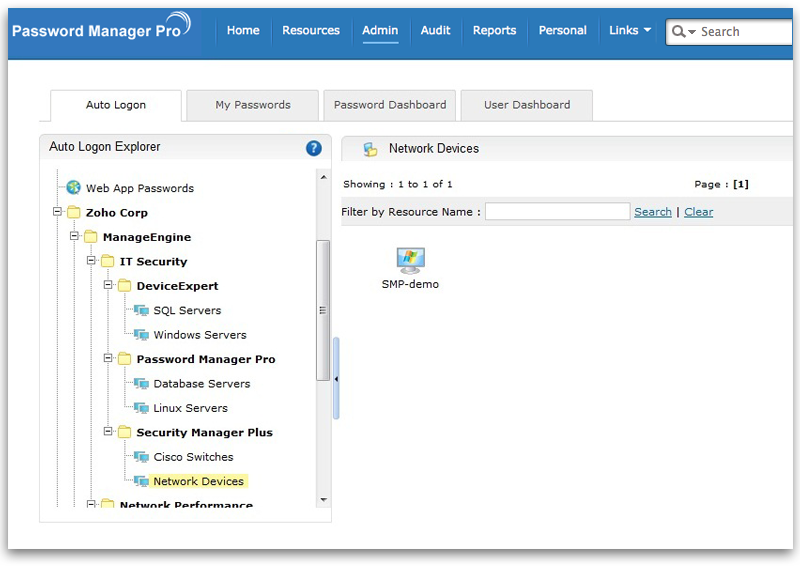Select Cisco Switches in the tree
This screenshot has width=800, height=569.
point(193,457)
